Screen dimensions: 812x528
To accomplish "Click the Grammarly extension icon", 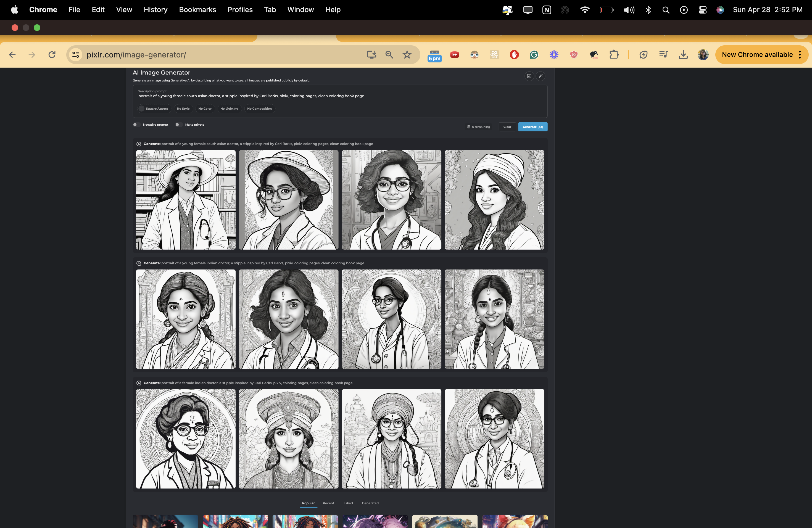I will tap(534, 55).
